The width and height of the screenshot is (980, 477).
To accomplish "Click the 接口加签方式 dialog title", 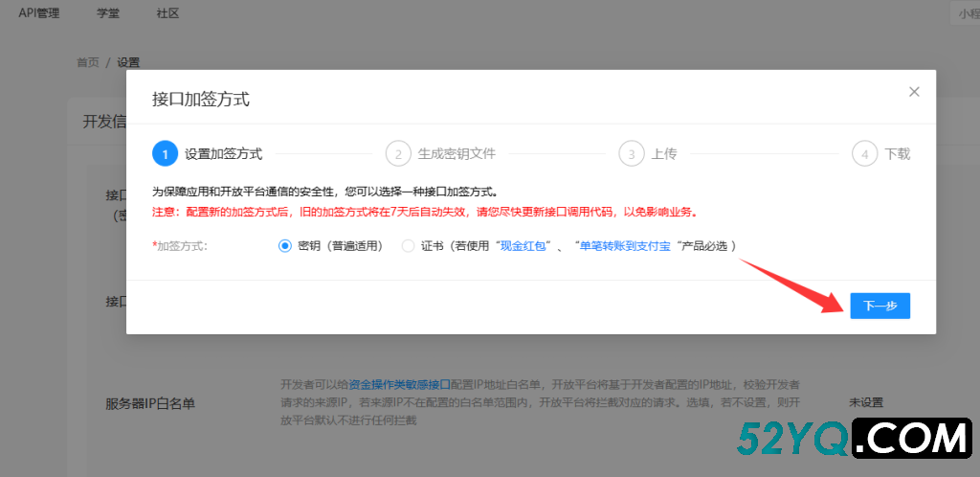I will [201, 100].
